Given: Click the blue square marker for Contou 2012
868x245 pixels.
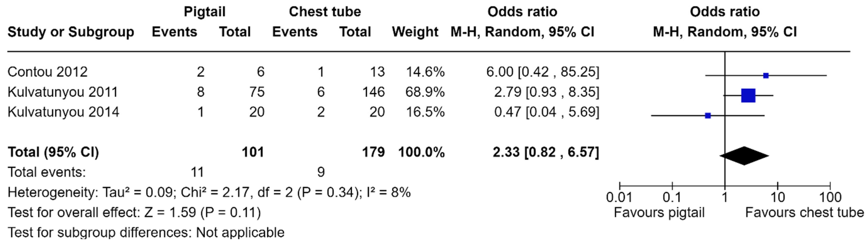Looking at the screenshot, I should [766, 75].
